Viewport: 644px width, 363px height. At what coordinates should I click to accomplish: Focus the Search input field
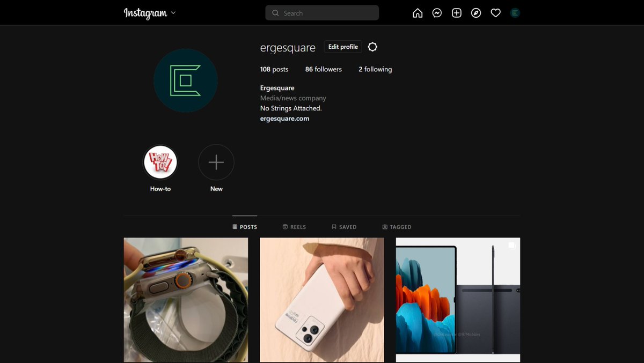pos(322,13)
